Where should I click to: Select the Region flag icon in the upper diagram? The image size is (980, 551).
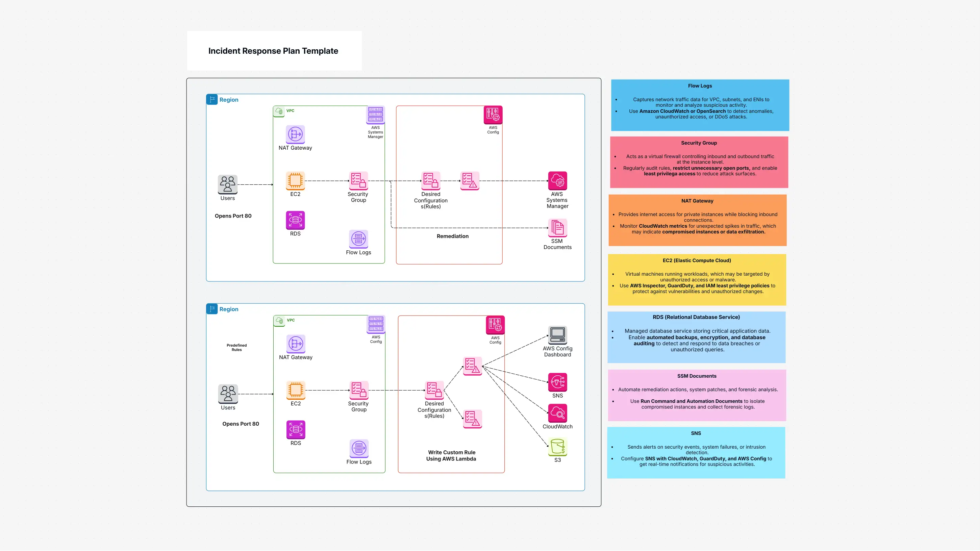coord(212,99)
